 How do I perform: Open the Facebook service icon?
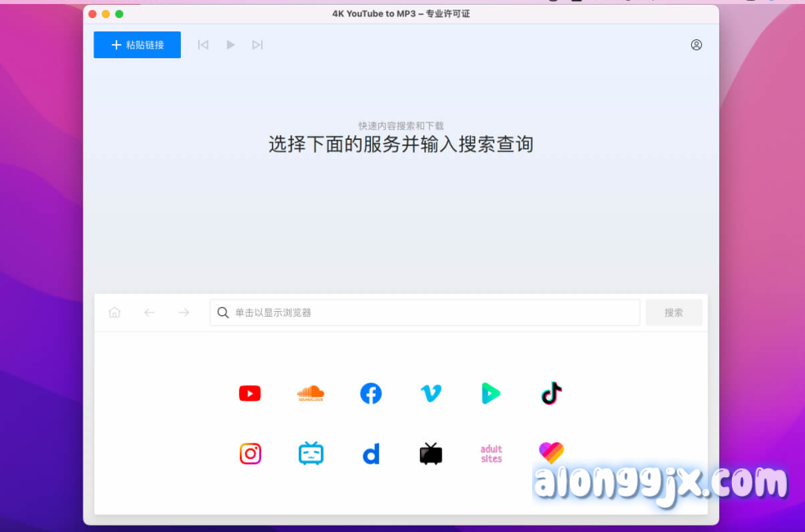click(x=371, y=394)
